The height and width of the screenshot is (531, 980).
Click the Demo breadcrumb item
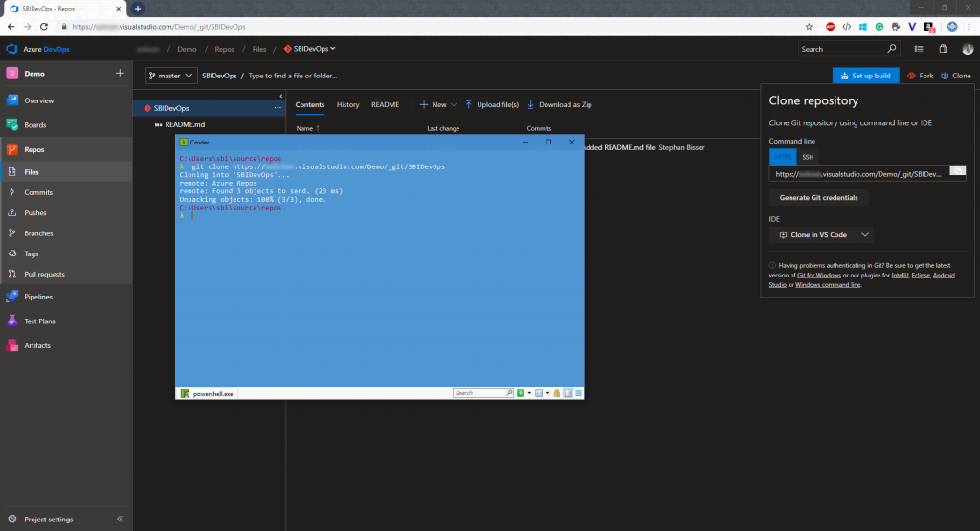coord(187,49)
